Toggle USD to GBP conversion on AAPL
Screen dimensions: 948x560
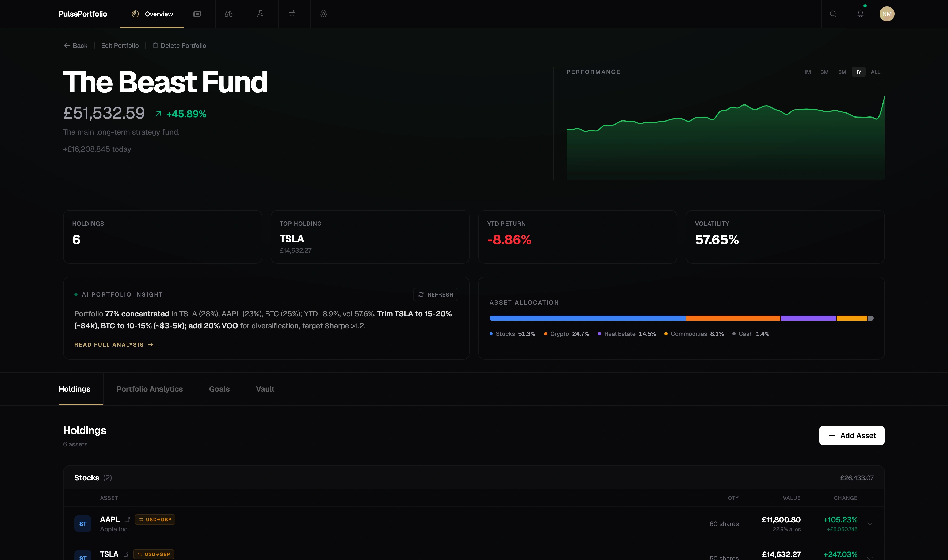(x=155, y=519)
